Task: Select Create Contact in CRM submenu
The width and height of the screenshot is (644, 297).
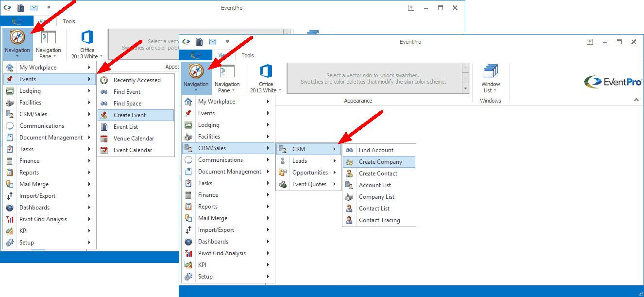Action: pos(379,174)
